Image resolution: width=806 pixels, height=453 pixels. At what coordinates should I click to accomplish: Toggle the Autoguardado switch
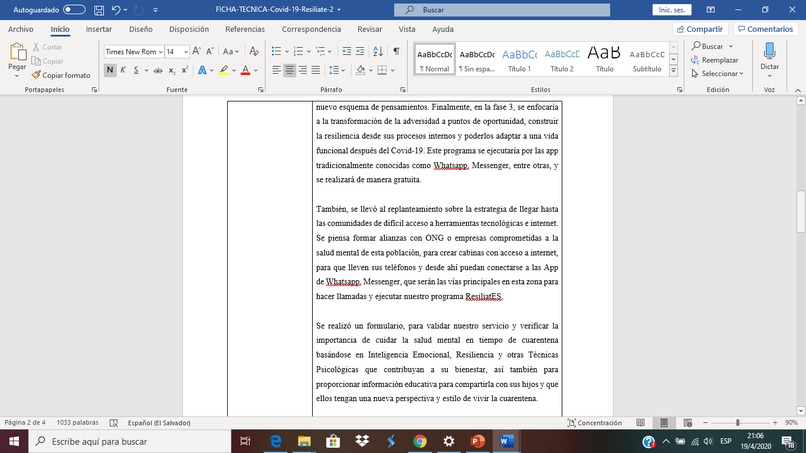click(74, 10)
